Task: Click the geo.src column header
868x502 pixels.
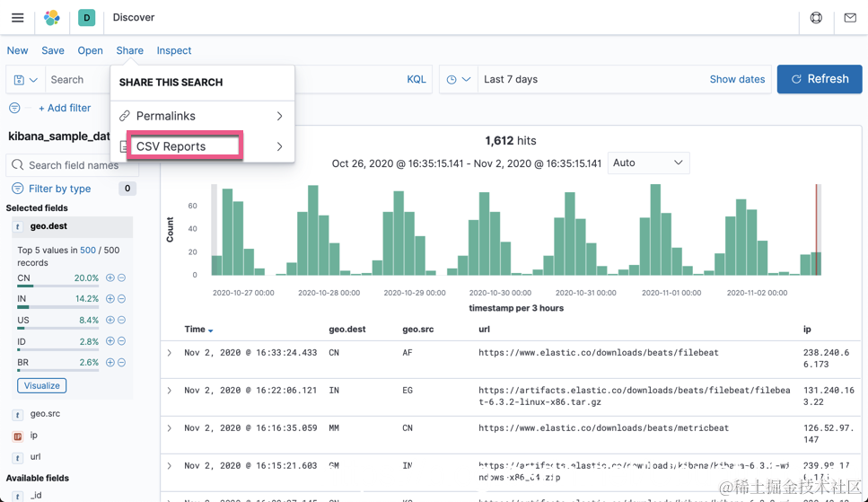Action: [x=418, y=329]
